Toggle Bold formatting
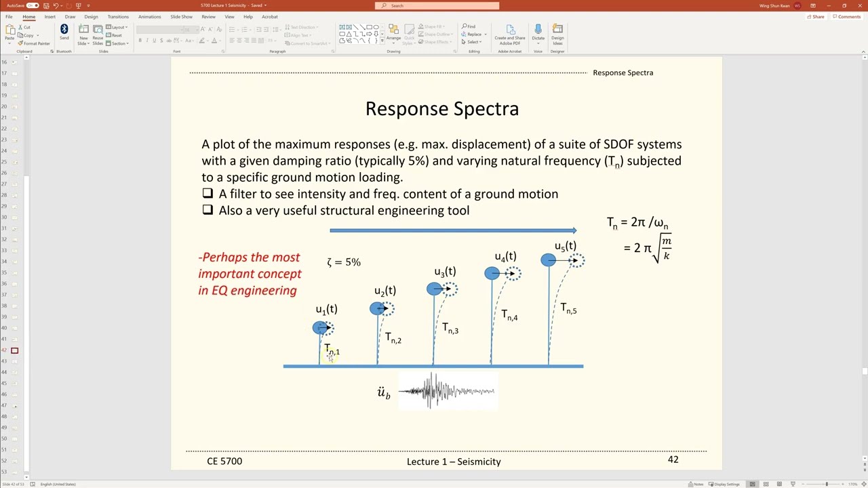The image size is (868, 488). [140, 41]
